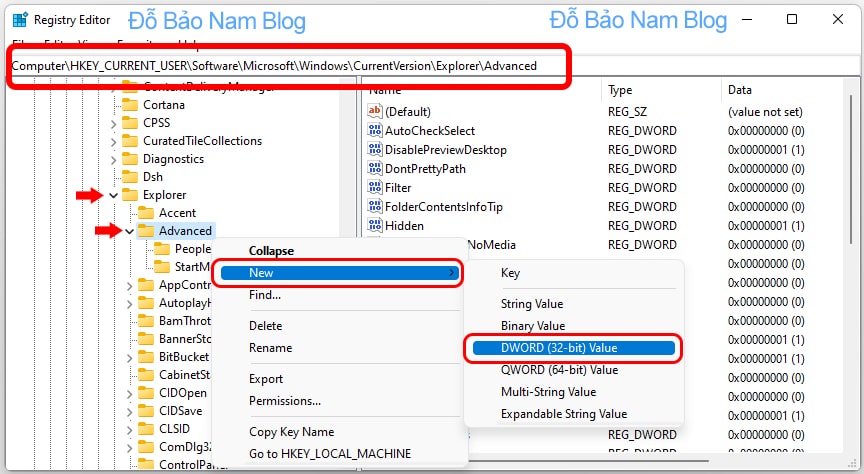
Task: Click the CabinetSt folder icon
Action: (x=146, y=375)
